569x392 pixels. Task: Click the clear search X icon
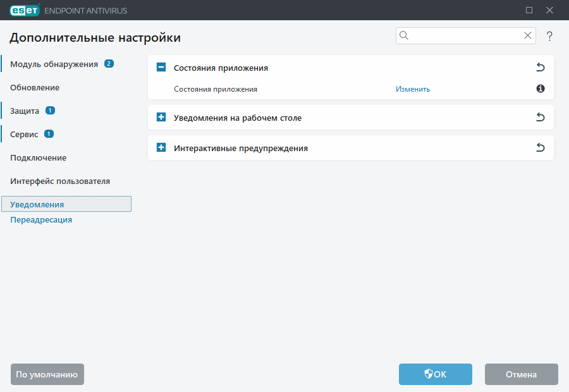527,35
